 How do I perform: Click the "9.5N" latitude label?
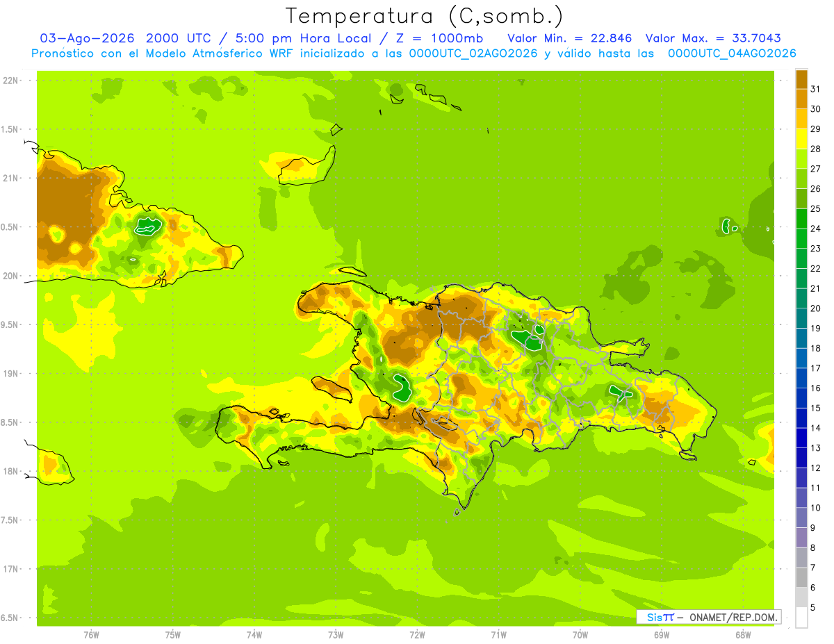click(10, 324)
